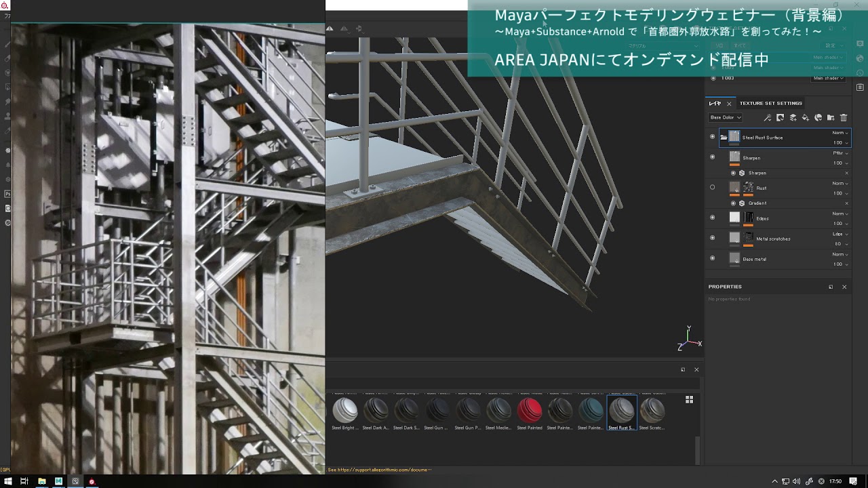Screen dimensions: 868x488
Task: Remove the Sharpen effect with its X
Action: [x=846, y=173]
